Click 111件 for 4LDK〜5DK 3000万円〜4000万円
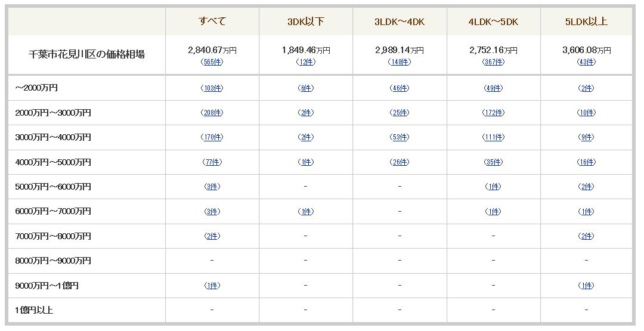 (493, 138)
